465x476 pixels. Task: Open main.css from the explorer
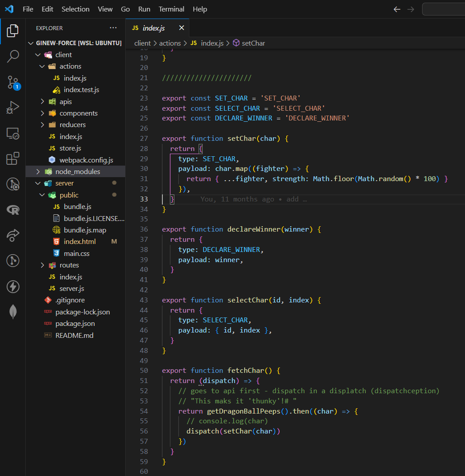[76, 253]
